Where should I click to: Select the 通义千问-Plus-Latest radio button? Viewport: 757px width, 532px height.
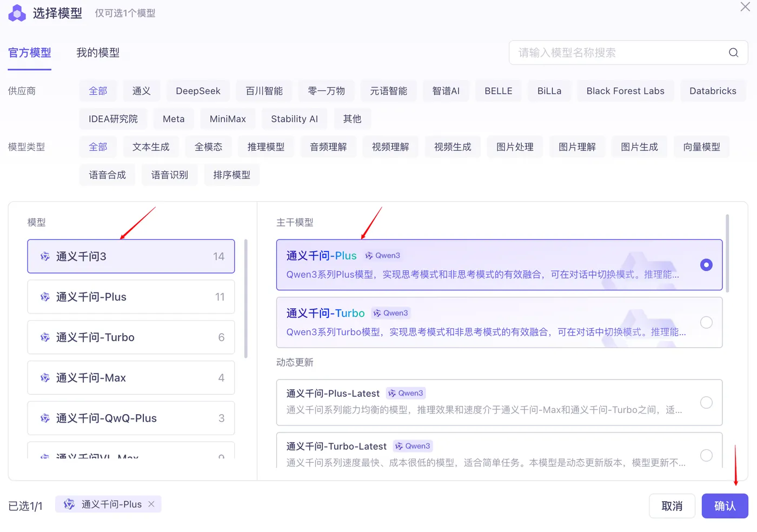click(706, 402)
